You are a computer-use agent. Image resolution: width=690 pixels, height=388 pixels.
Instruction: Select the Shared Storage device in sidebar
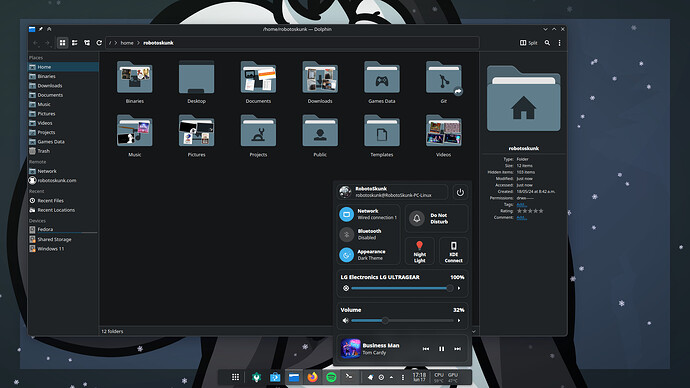coord(63,239)
